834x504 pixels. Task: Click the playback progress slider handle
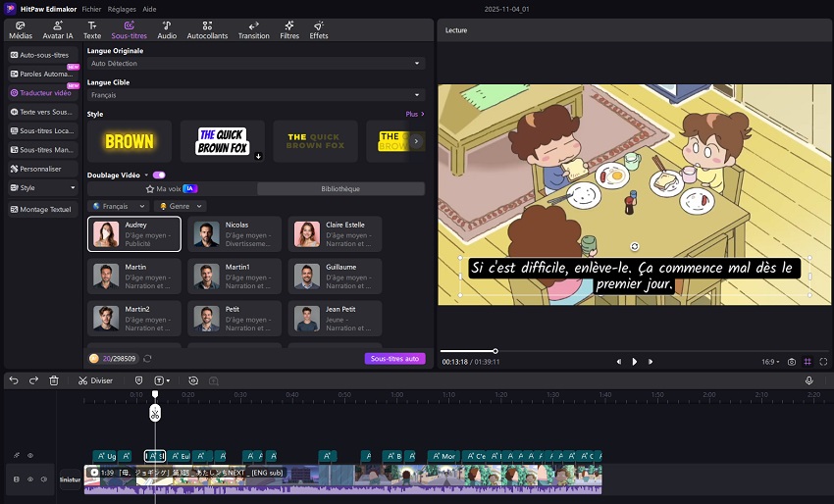click(495, 351)
